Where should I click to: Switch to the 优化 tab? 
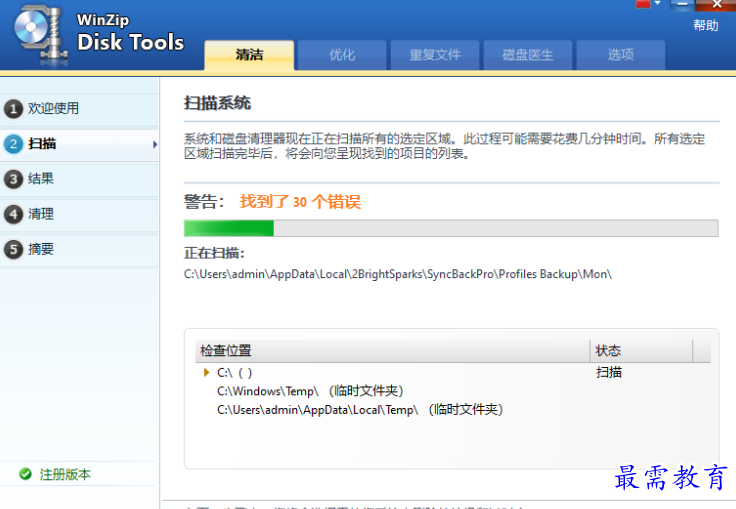pyautogui.click(x=342, y=55)
